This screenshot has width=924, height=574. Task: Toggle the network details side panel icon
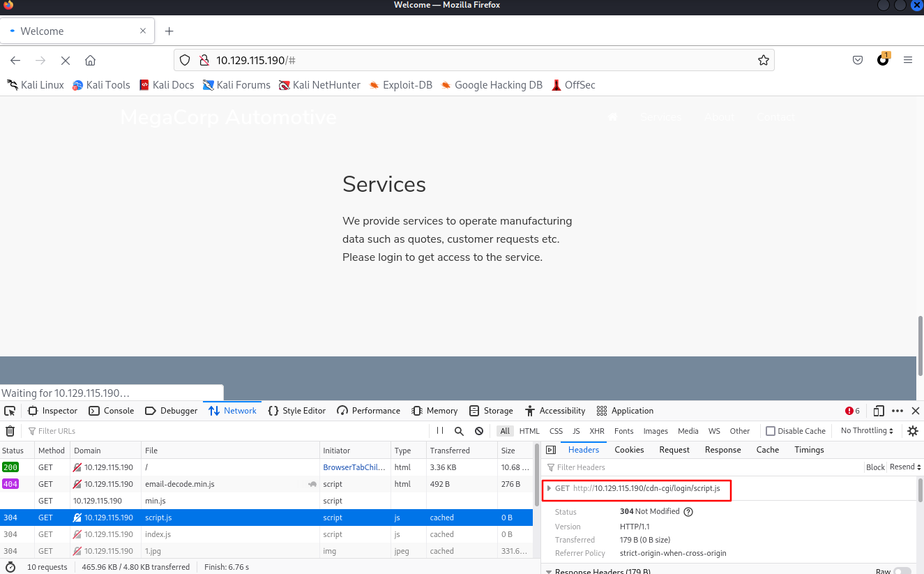tap(551, 450)
